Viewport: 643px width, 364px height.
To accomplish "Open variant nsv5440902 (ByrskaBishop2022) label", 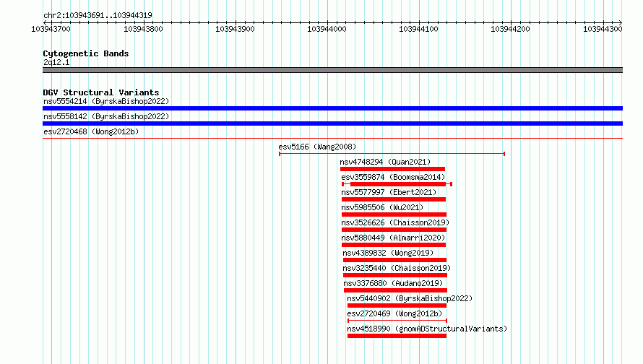I will (x=410, y=298).
